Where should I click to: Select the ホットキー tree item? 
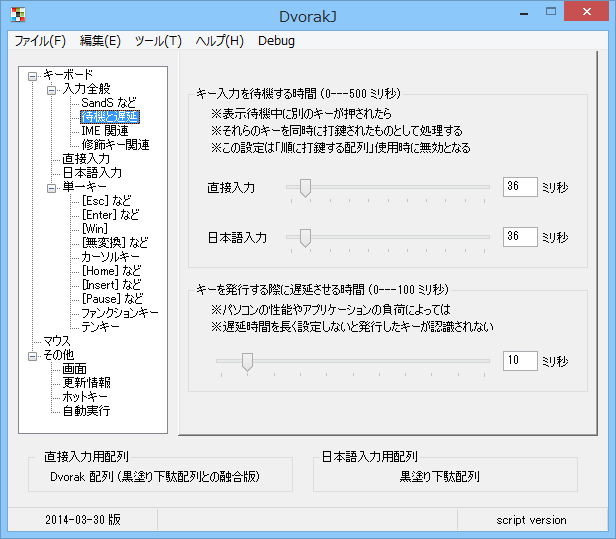pyautogui.click(x=85, y=397)
